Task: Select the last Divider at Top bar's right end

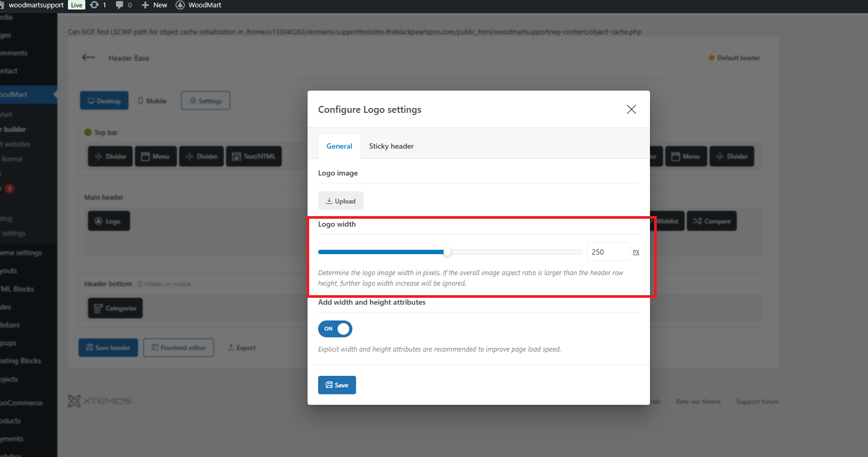Action: tap(732, 157)
